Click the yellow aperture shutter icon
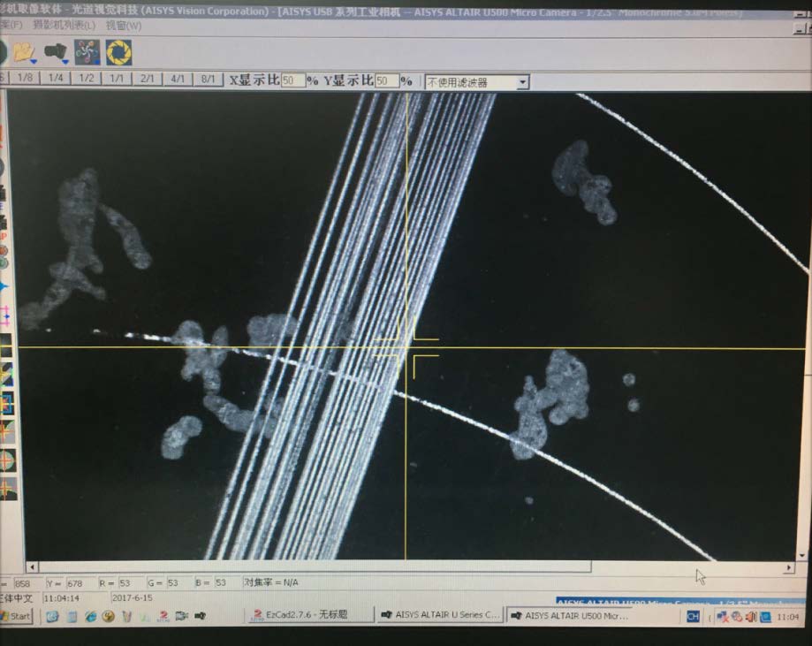 point(118,53)
